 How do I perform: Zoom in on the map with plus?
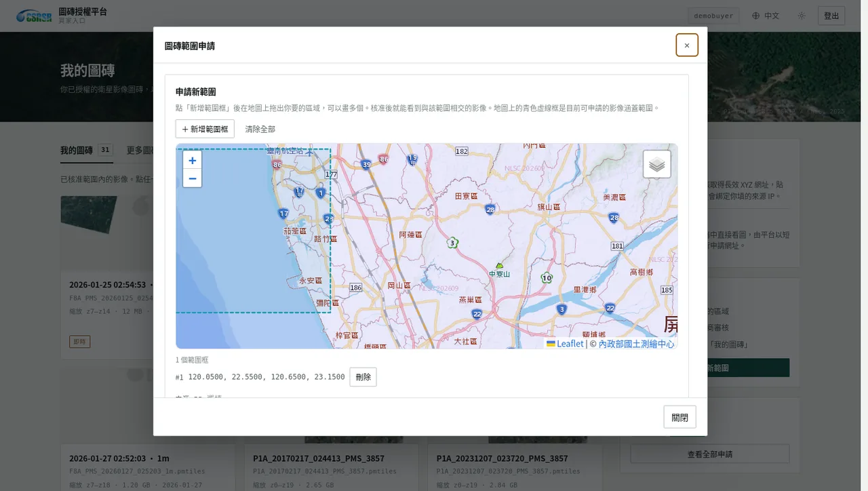(193, 161)
